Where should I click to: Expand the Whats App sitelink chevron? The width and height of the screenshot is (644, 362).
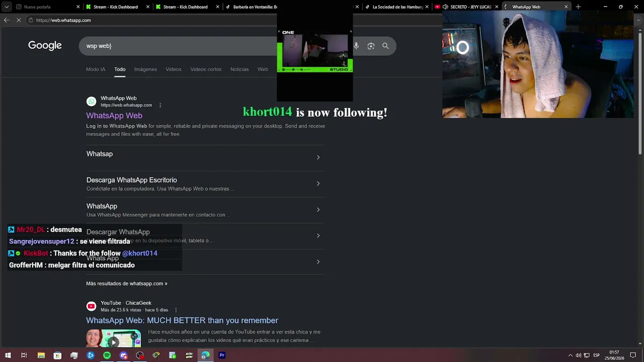point(318,262)
